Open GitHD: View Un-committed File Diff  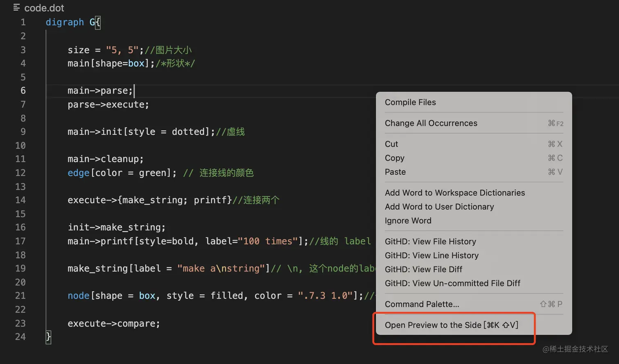point(452,283)
